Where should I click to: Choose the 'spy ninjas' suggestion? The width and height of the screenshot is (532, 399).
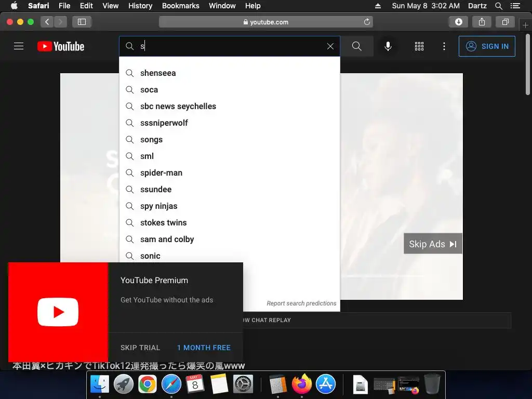[x=229, y=206]
